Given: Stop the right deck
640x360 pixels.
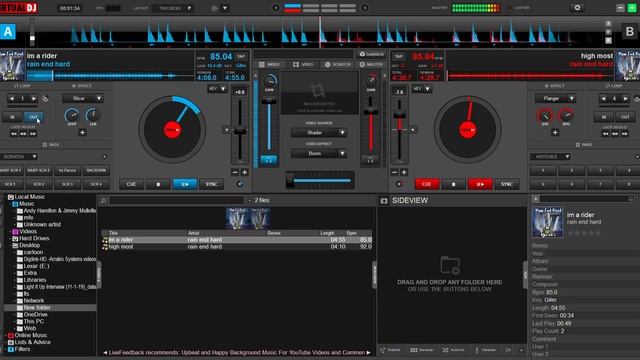Looking at the screenshot, I should pos(453,184).
